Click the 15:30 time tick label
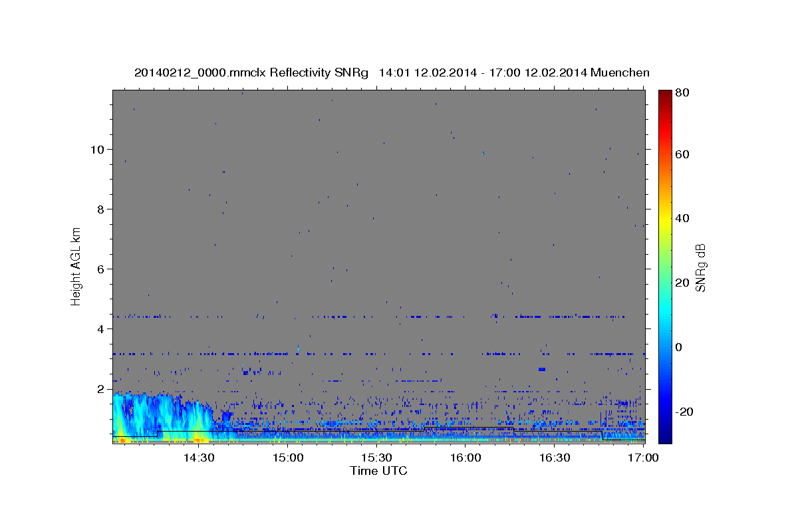This screenshot has width=798, height=532. click(x=376, y=458)
